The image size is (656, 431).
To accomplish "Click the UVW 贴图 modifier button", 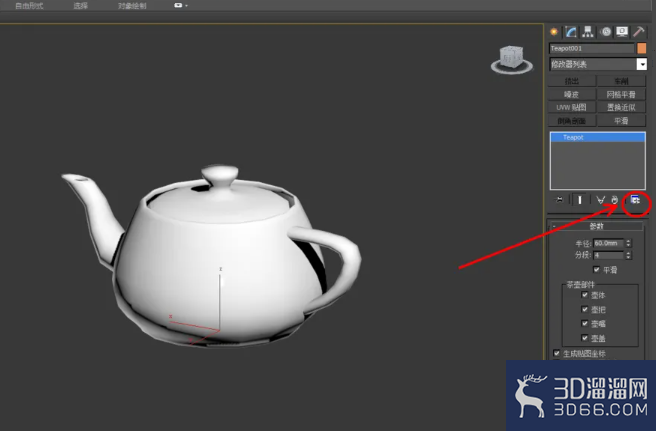I will (572, 108).
